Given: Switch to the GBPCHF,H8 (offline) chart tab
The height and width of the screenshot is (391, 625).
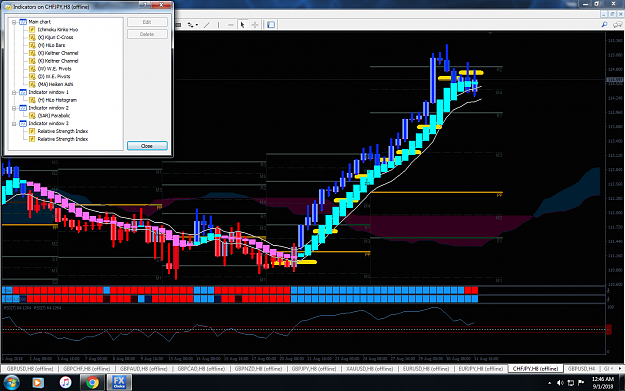Looking at the screenshot, I should click(86, 369).
